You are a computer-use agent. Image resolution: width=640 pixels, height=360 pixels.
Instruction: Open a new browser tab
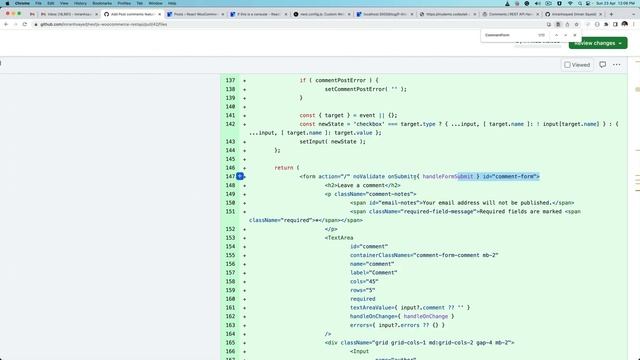[611, 14]
